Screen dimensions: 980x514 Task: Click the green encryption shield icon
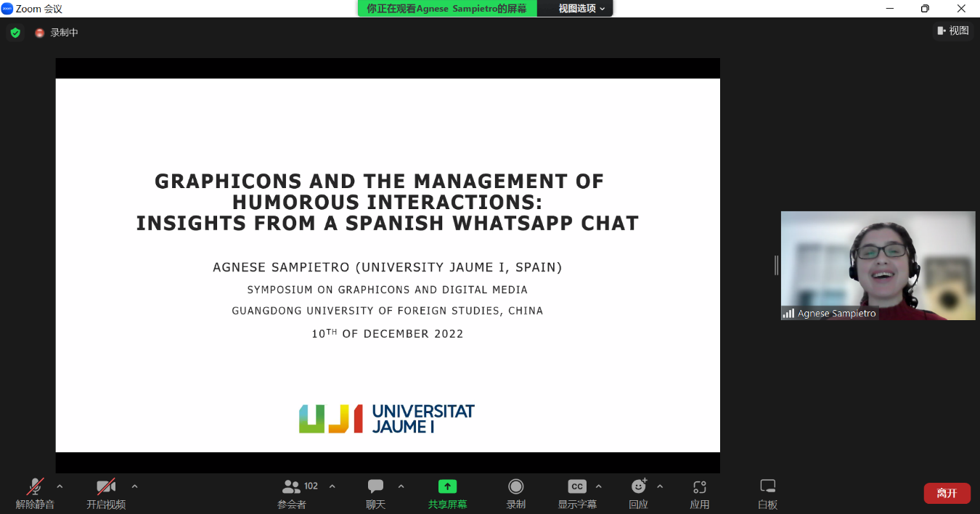[15, 33]
